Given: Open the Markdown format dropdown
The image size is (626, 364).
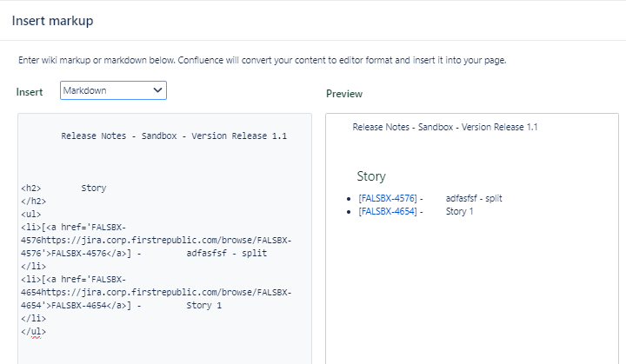Looking at the screenshot, I should (113, 90).
